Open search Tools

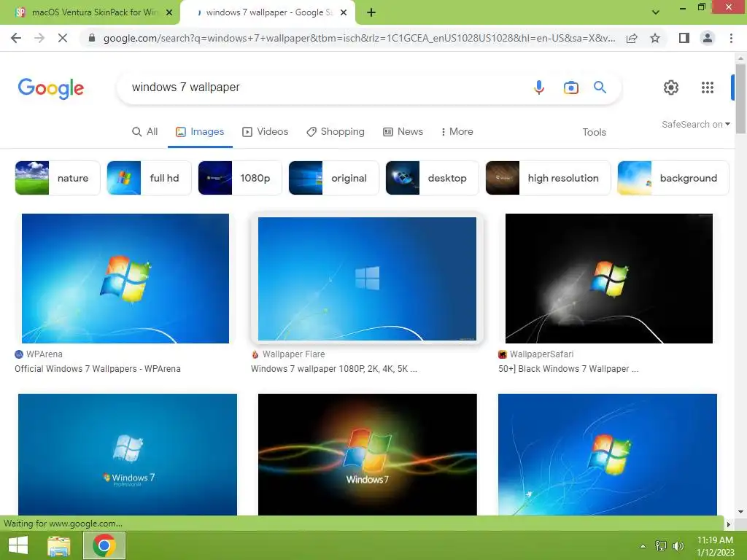coord(594,133)
